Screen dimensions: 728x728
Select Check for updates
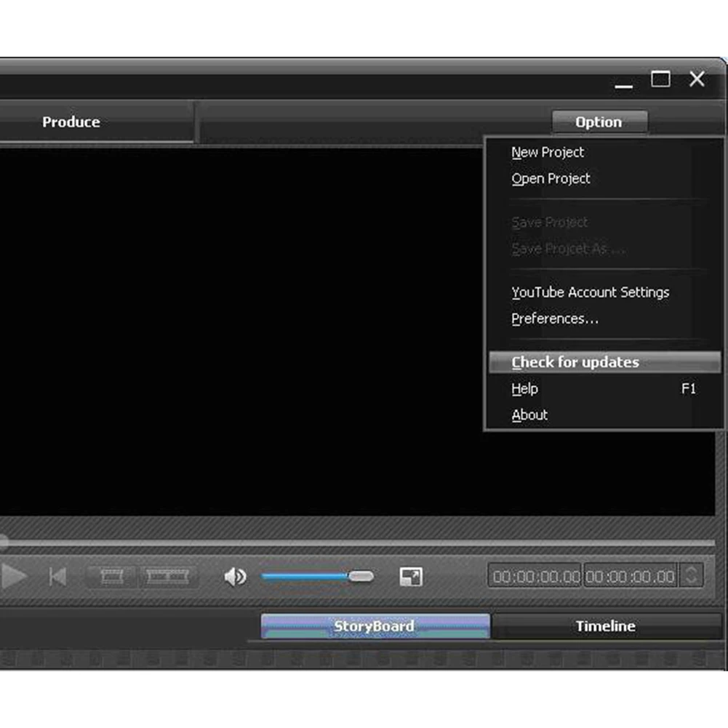coord(604,362)
